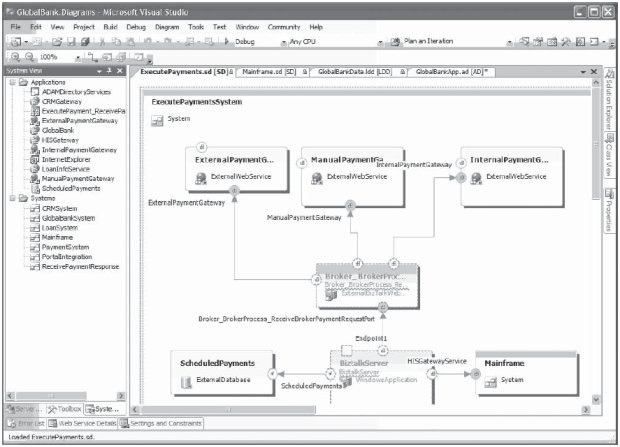This screenshot has width=620, height=447.
Task: Open Object Browser toolbar icon
Action: pos(552,41)
